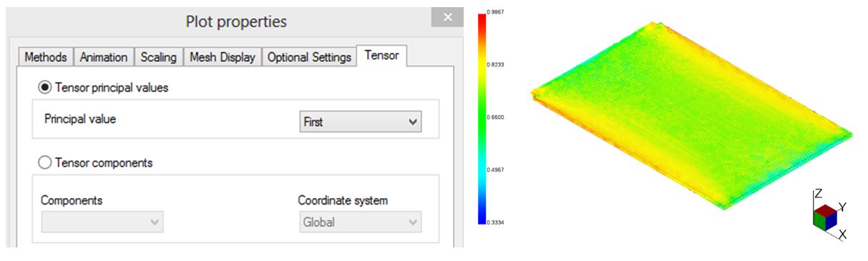Click the Coordinate system label
This screenshot has width=868, height=261.
coord(343,200)
